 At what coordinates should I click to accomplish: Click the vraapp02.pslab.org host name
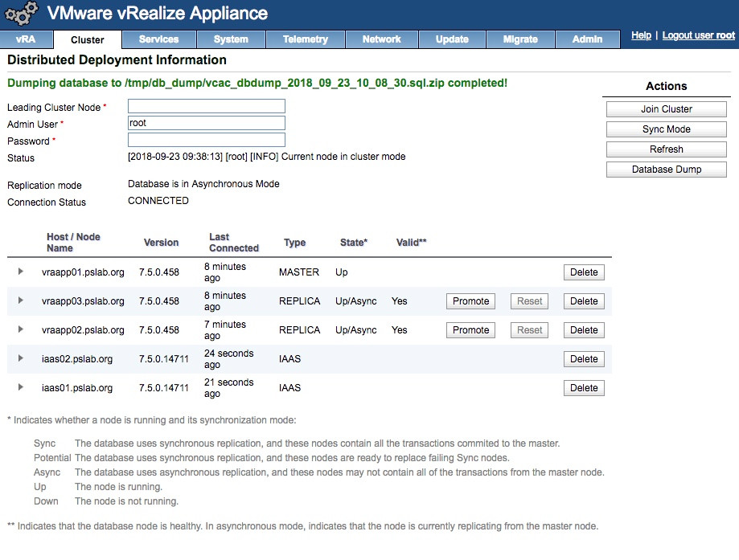(x=83, y=330)
